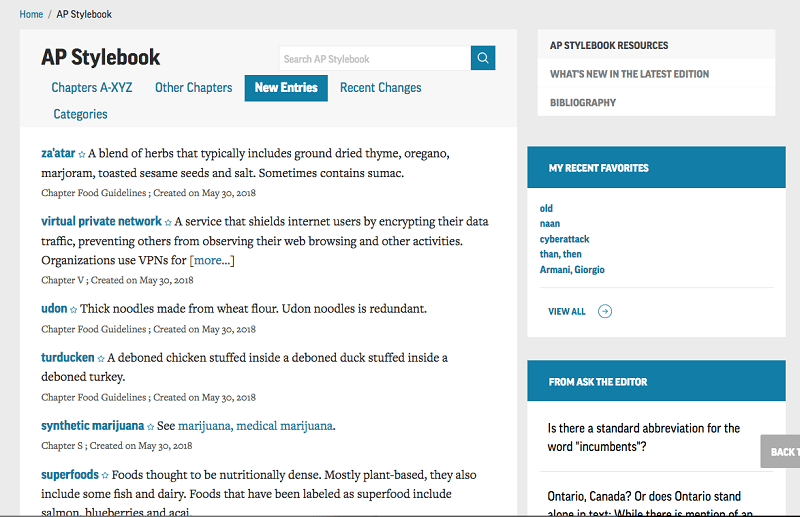
Task: Open the superfoods entry
Action: pyautogui.click(x=70, y=475)
